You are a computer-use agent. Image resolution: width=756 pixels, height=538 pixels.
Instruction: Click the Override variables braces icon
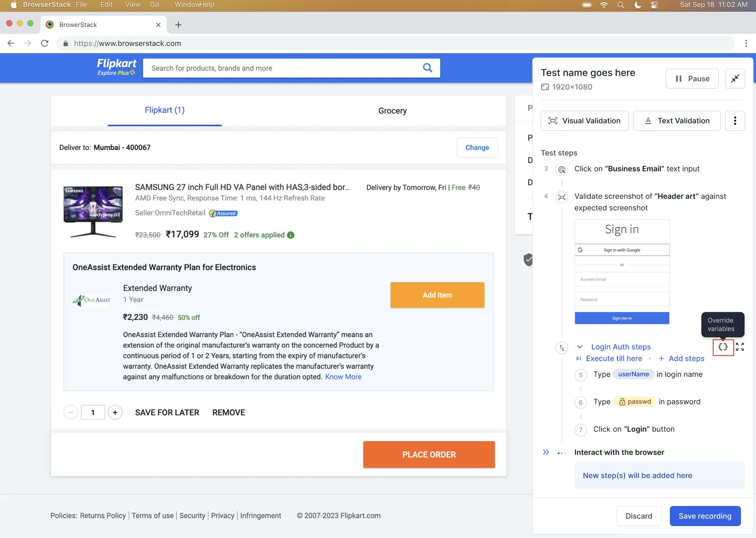coord(723,347)
